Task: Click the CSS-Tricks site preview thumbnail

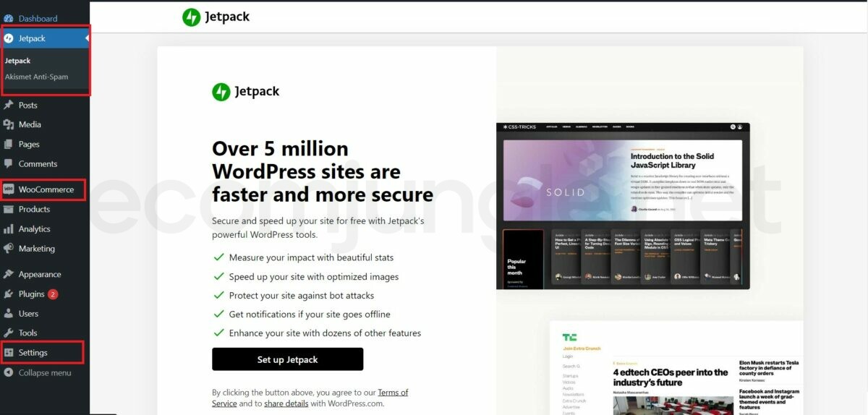Action: point(623,206)
